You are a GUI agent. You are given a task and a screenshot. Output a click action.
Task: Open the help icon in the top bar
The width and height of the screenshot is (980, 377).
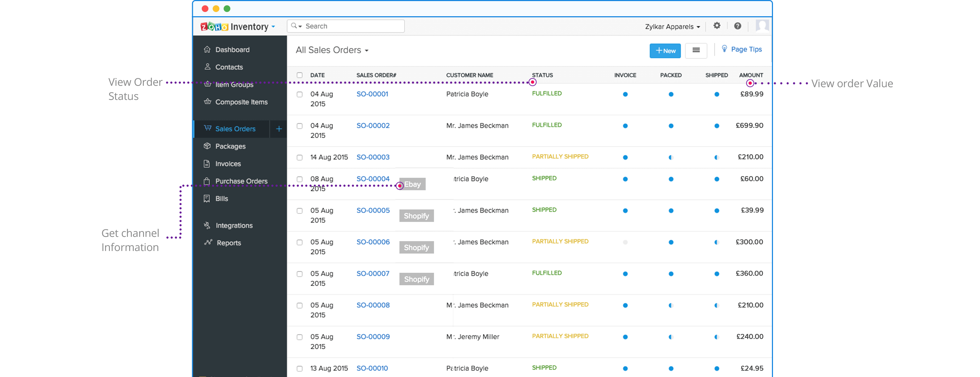738,26
